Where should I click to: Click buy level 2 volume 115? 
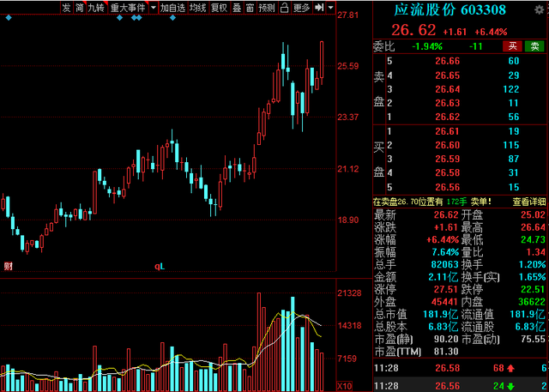coord(511,145)
